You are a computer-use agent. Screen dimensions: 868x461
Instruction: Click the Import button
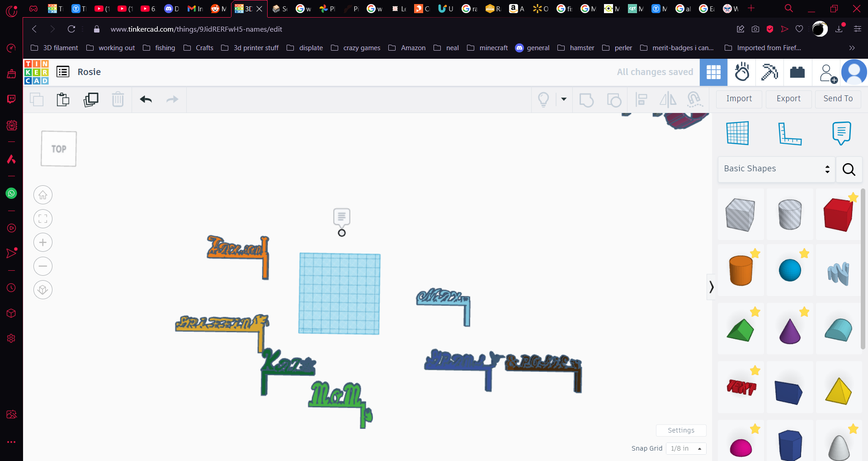pyautogui.click(x=739, y=99)
